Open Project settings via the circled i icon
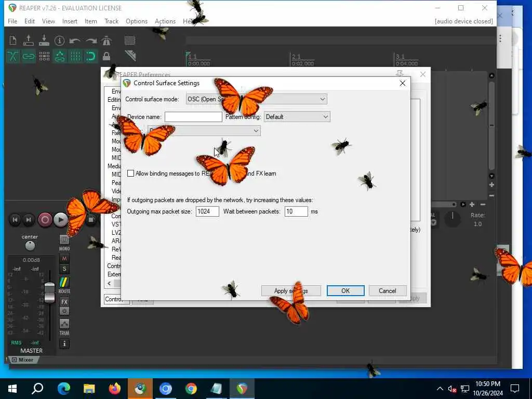The width and height of the screenshot is (532, 399). point(59,41)
